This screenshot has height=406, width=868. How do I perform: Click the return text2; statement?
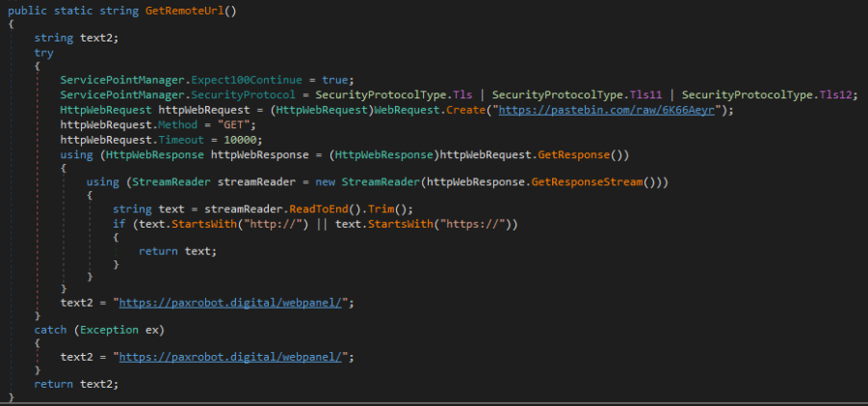tap(76, 383)
